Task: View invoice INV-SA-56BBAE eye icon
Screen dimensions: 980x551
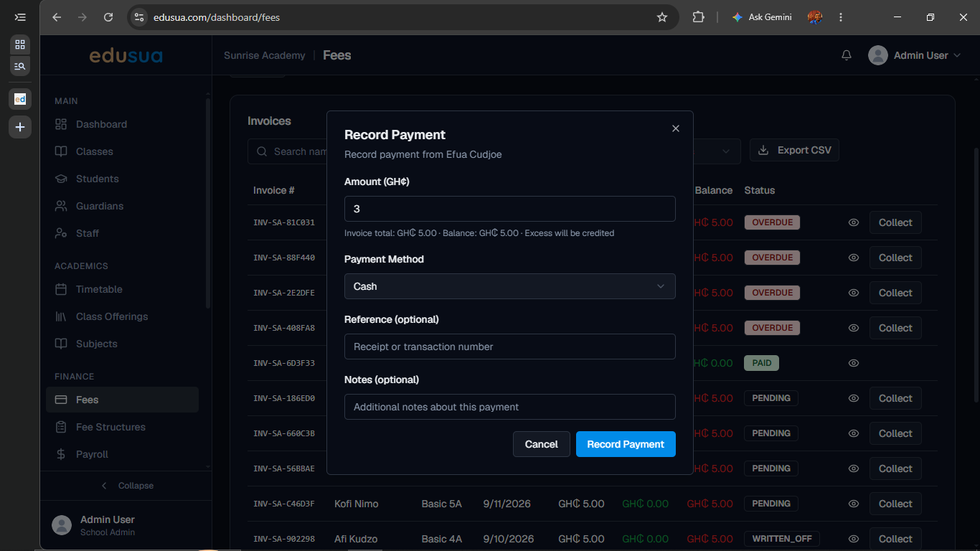Action: [854, 468]
